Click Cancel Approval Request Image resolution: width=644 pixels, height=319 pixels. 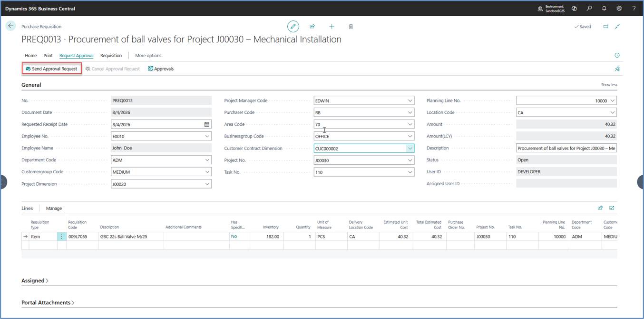point(112,69)
